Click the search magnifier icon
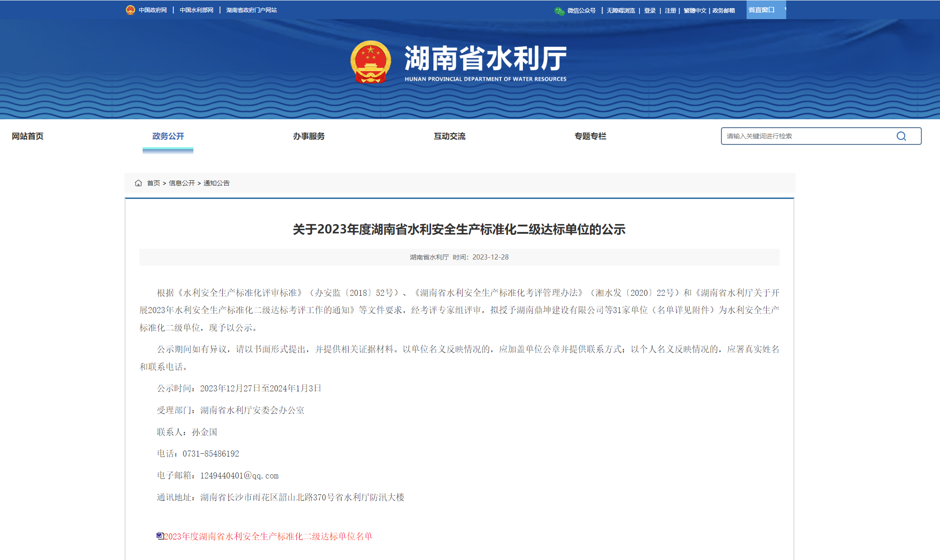This screenshot has width=940, height=560. point(901,136)
